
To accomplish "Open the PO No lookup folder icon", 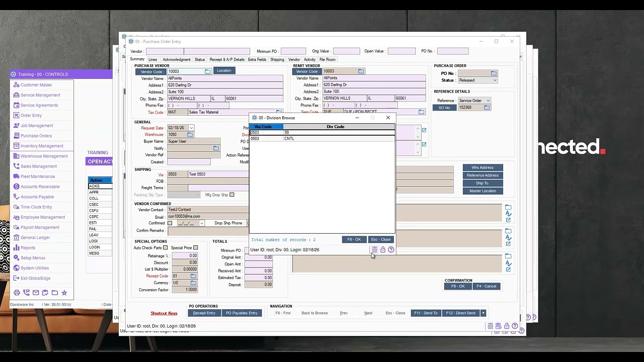I will click(x=494, y=73).
